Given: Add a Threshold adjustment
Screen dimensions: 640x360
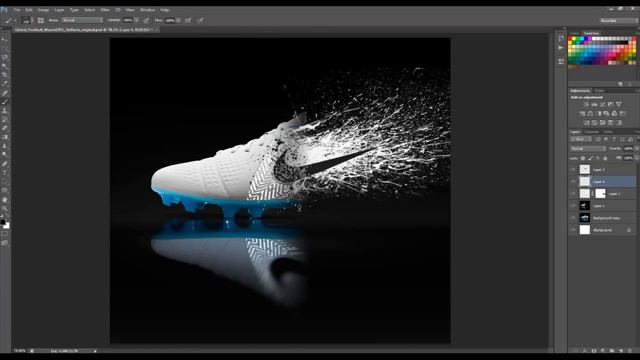Looking at the screenshot, I should click(602, 122).
